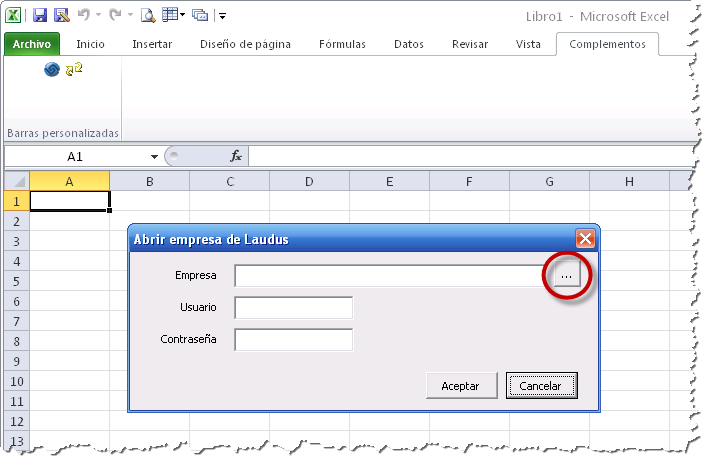This screenshot has height=462, width=709.
Task: Click the Excel application icon
Action: (x=13, y=15)
